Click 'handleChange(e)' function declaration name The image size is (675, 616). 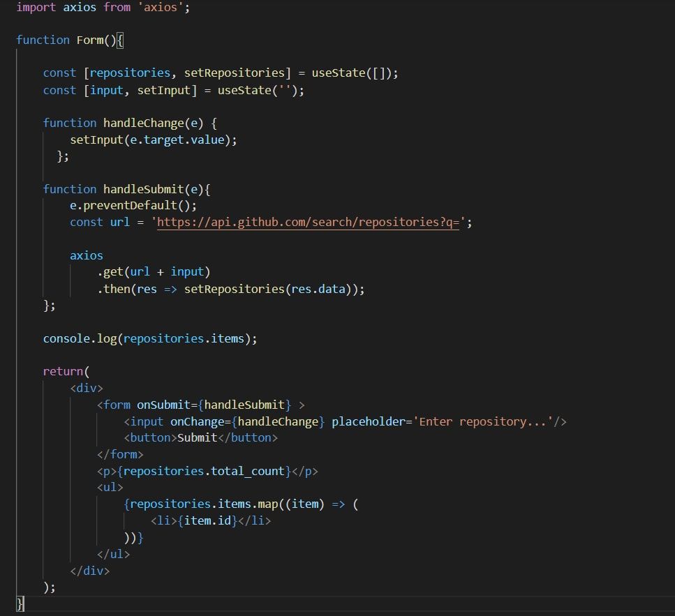tap(153, 123)
